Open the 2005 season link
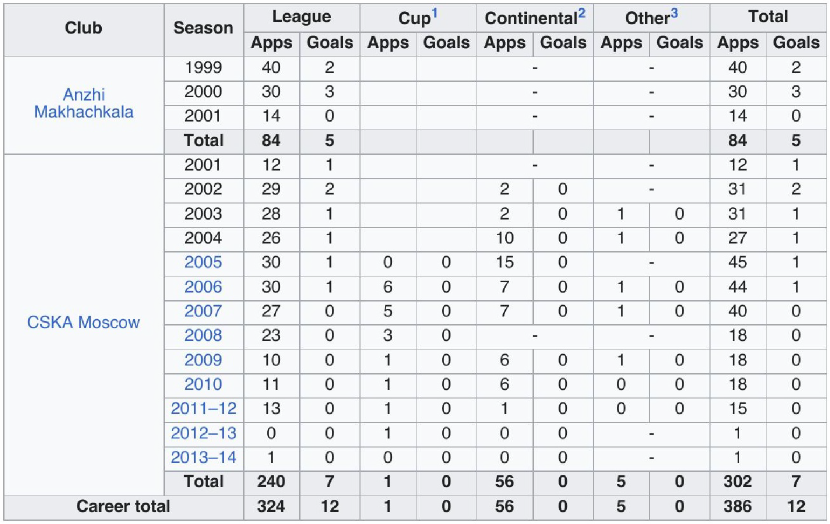This screenshot has width=830, height=524. [x=203, y=262]
